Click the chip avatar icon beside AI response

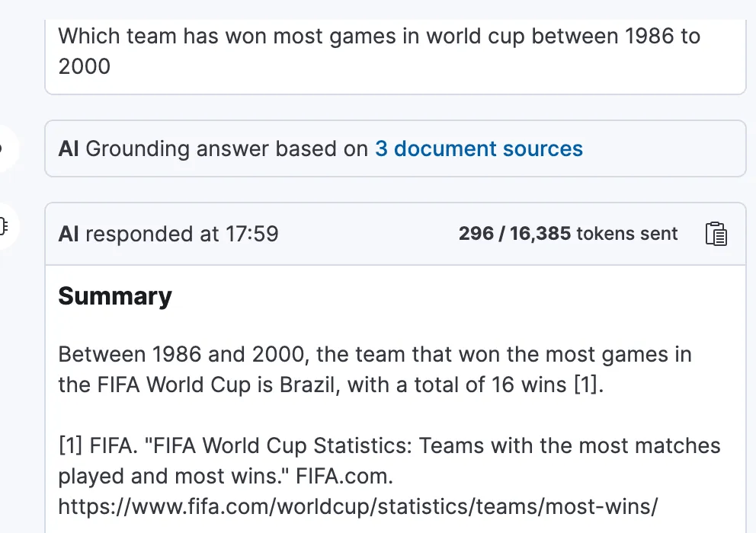pyautogui.click(x=4, y=226)
